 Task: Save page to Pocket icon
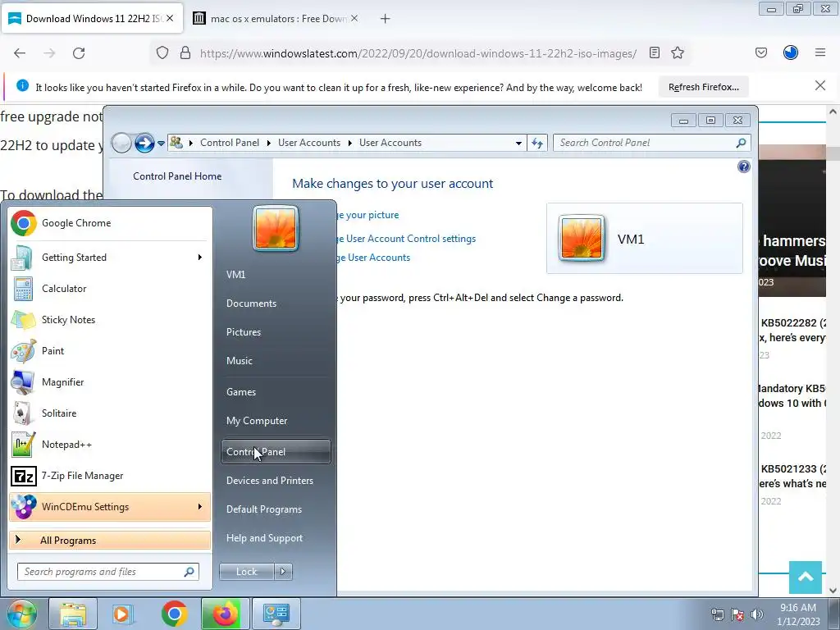760,53
